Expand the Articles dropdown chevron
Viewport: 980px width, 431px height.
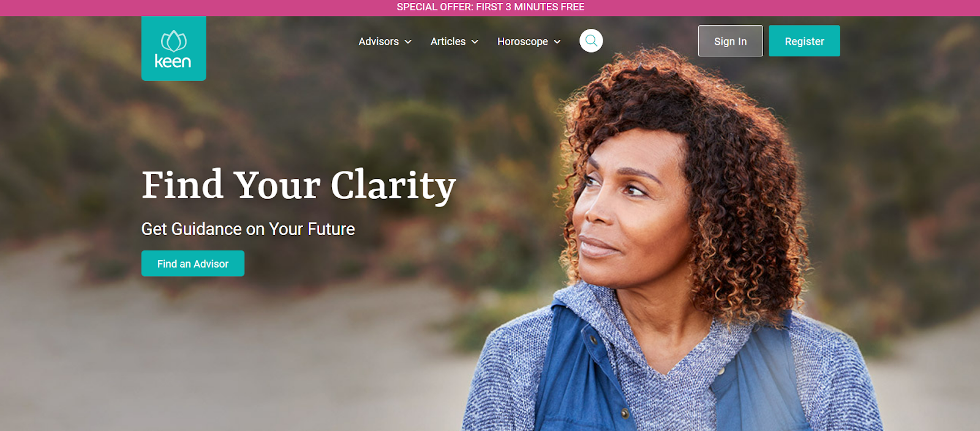(475, 42)
